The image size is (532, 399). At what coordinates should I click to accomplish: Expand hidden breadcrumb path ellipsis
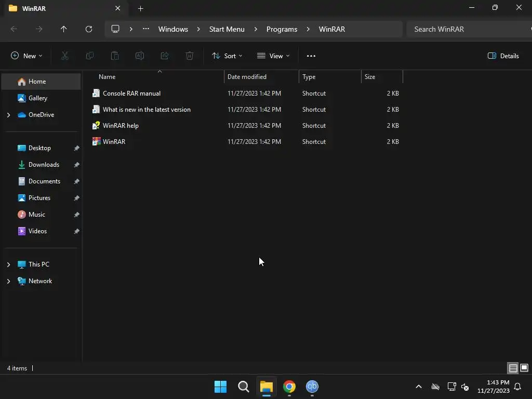coord(146,29)
